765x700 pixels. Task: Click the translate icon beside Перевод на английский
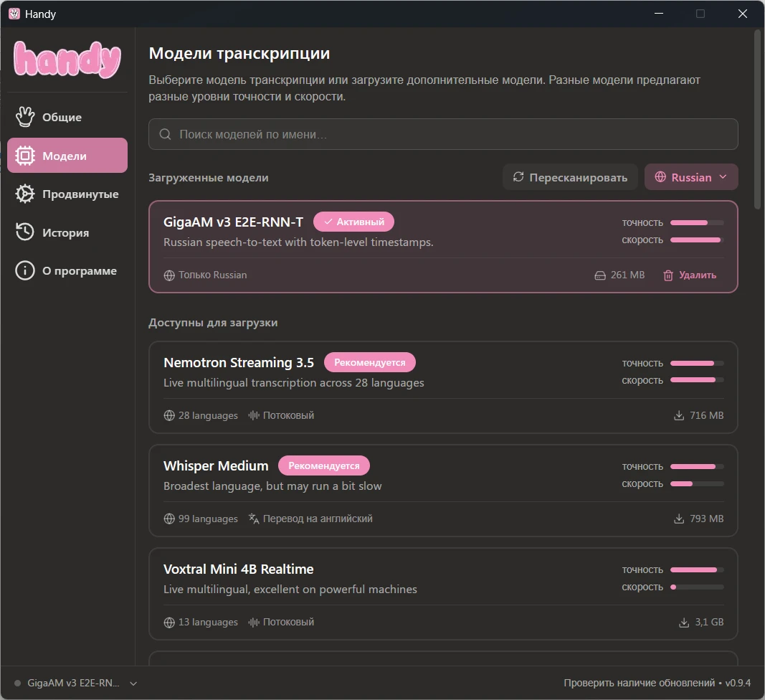click(254, 519)
